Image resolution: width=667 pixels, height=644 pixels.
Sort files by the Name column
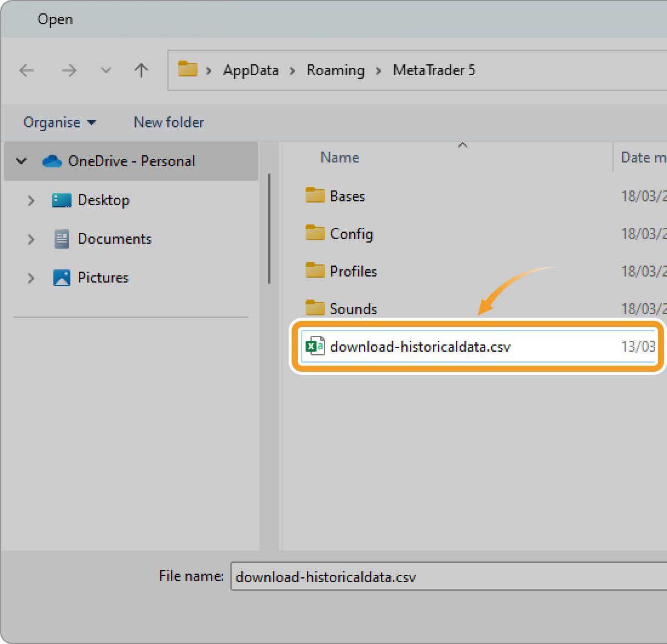point(340,158)
